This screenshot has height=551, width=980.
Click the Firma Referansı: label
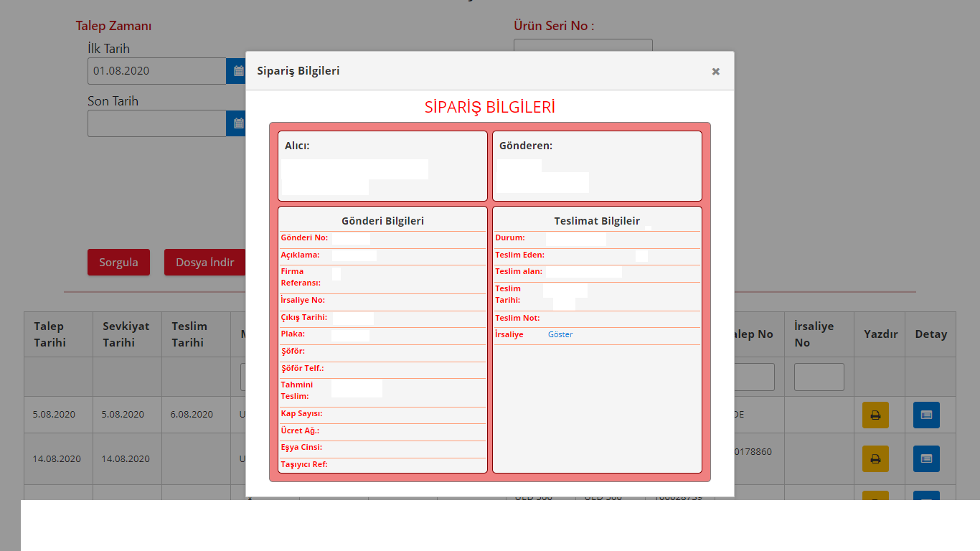click(x=301, y=278)
